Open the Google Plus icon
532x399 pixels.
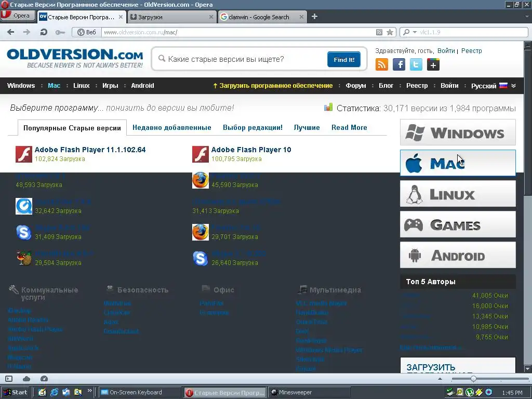click(433, 64)
